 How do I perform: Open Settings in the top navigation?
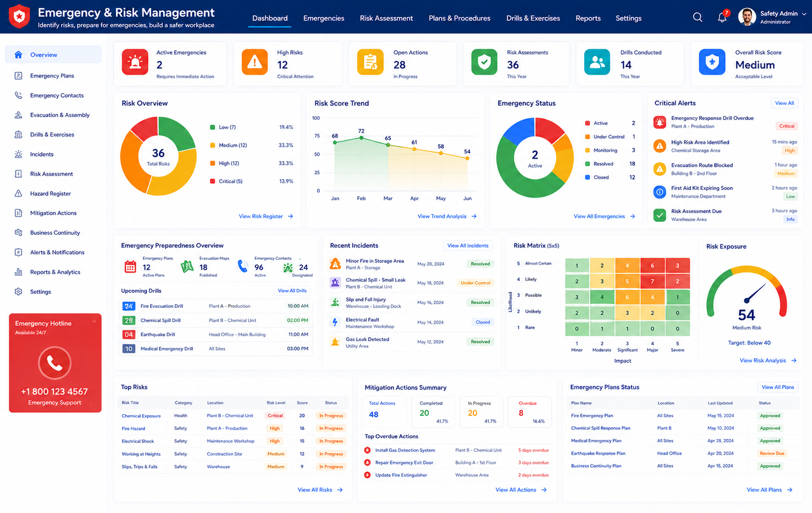click(x=628, y=18)
